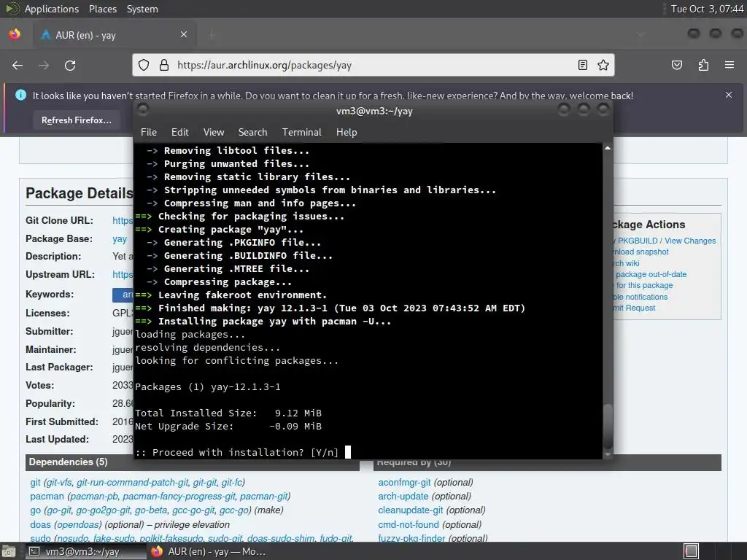Click the Proceed with installation prompt line
The height and width of the screenshot is (560, 747).
coord(237,452)
